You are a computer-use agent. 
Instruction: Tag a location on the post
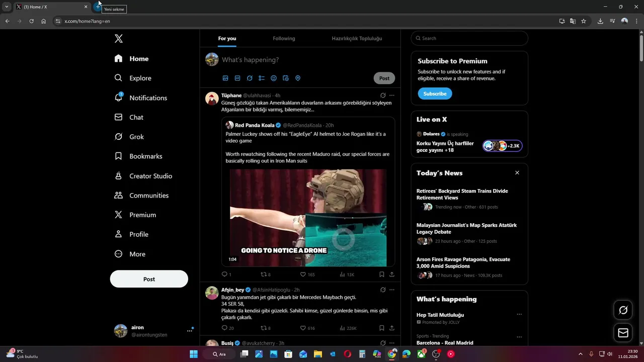click(298, 78)
